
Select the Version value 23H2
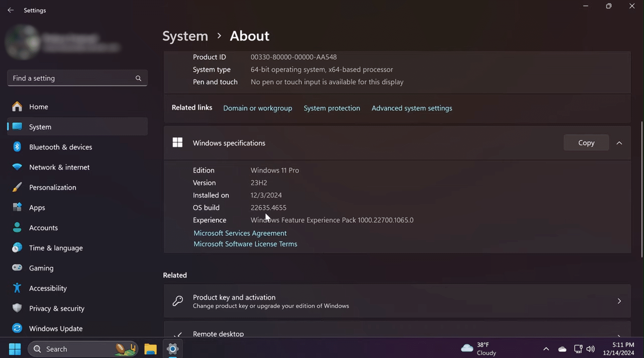[258, 183]
